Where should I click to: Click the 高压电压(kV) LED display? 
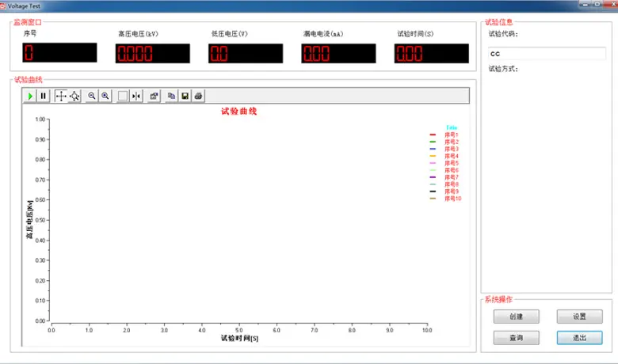tap(153, 54)
